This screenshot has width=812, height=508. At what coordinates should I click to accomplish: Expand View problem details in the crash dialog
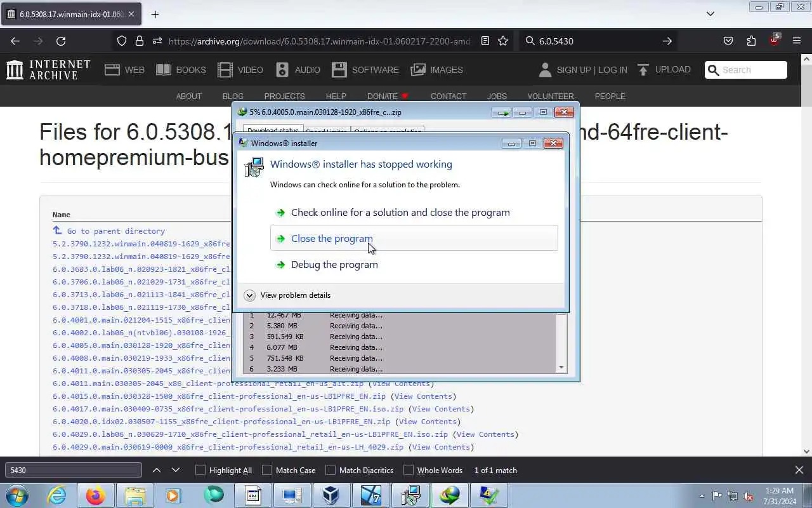click(287, 295)
